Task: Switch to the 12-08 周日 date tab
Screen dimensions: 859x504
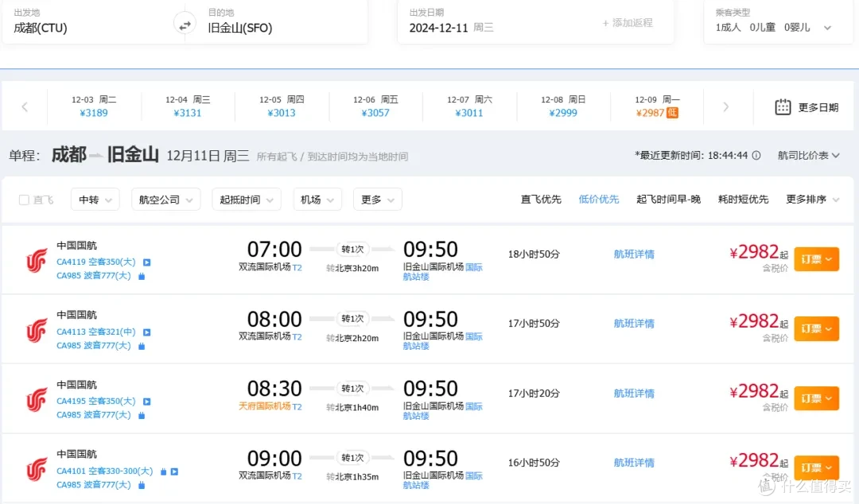Action: pyautogui.click(x=562, y=105)
